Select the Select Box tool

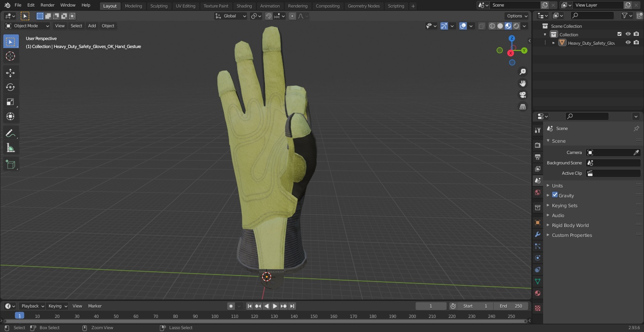point(10,41)
